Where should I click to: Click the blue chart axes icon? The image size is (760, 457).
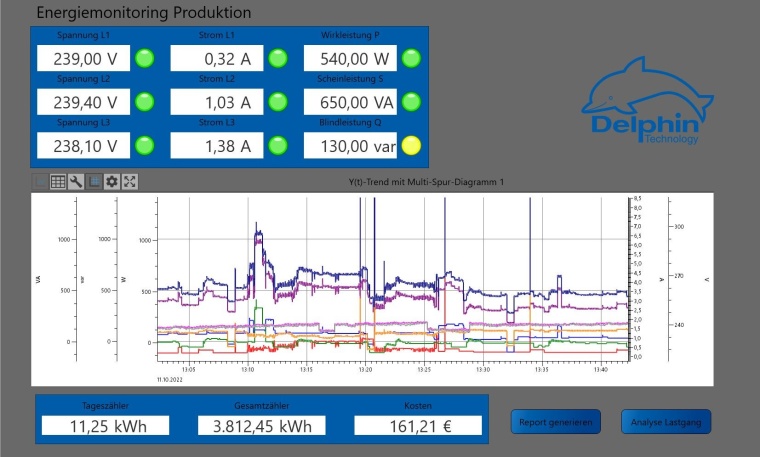[x=94, y=182]
